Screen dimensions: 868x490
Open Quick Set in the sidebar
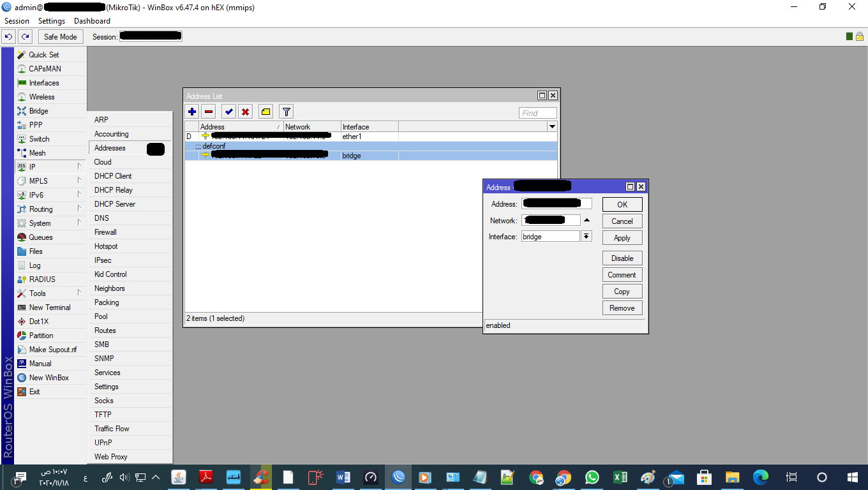point(50,55)
